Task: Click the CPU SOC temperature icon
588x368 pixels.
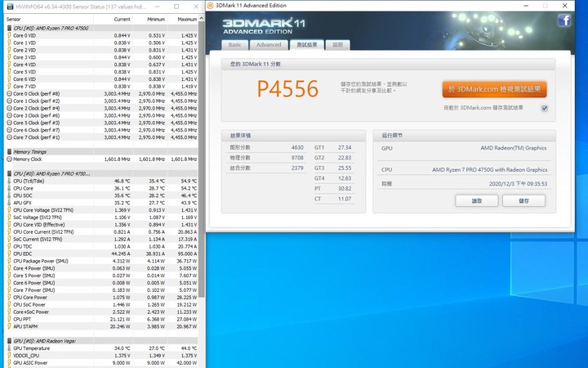Action: 9,195
